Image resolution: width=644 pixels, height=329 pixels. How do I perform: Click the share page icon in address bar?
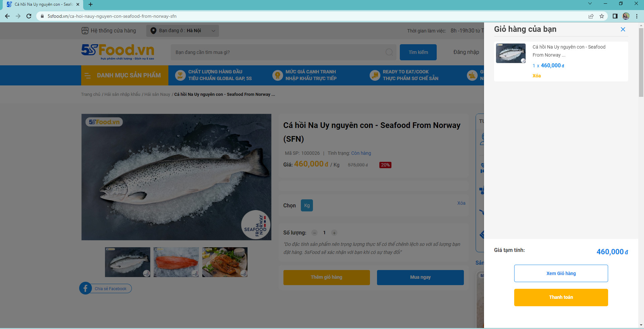591,16
